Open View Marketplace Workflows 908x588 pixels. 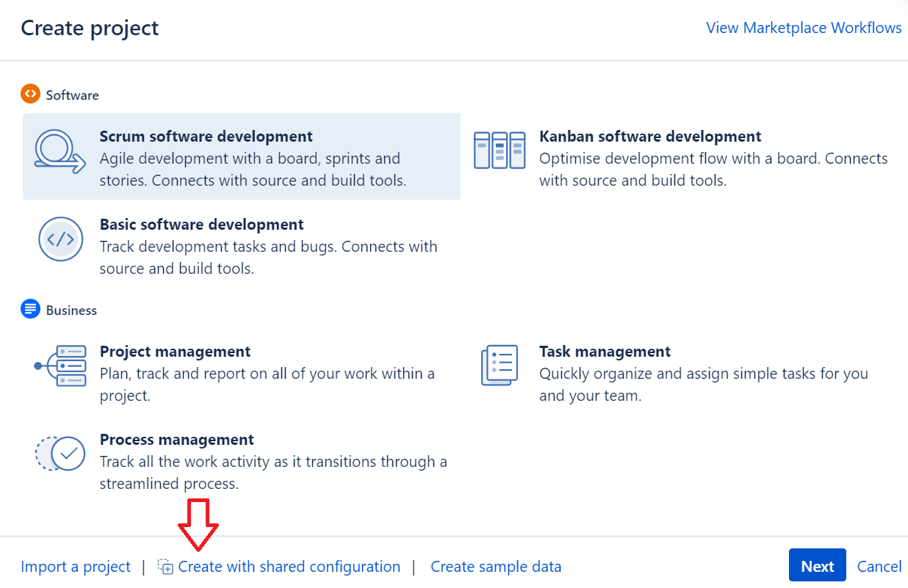(x=803, y=28)
